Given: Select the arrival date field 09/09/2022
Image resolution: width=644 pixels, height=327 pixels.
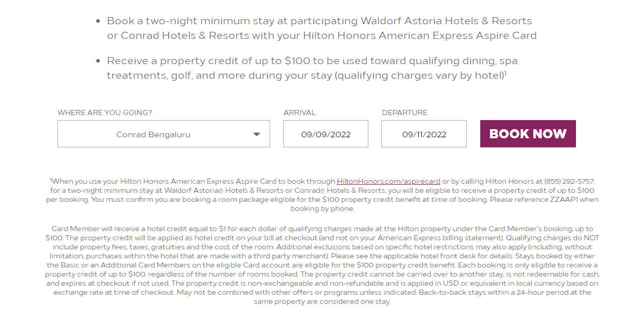Looking at the screenshot, I should (326, 134).
